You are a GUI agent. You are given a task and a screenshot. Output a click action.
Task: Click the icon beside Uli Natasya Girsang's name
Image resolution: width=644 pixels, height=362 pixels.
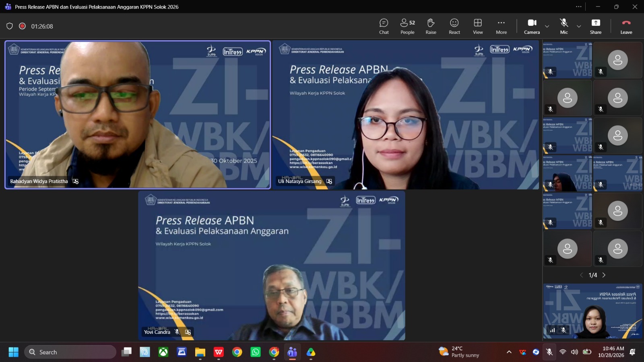point(329,181)
